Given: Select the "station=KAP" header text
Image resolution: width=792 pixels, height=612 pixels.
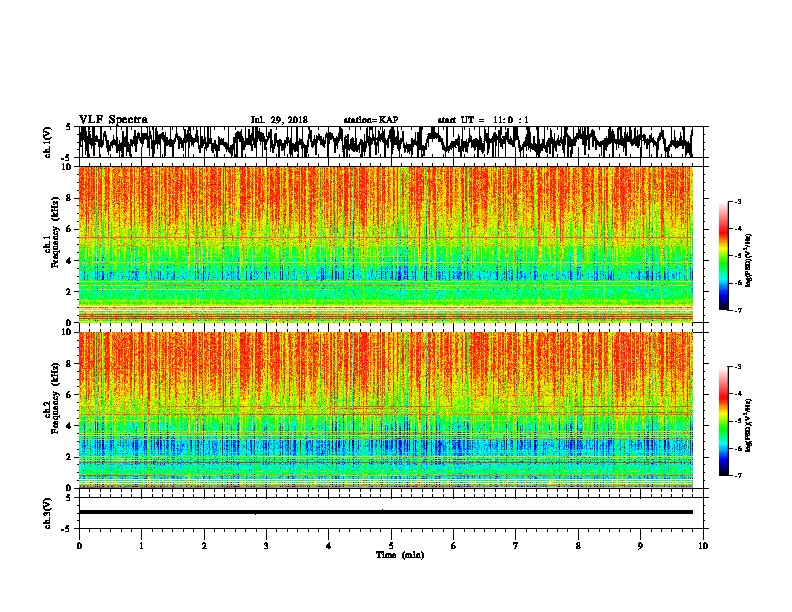Looking at the screenshot, I should pos(371,120).
